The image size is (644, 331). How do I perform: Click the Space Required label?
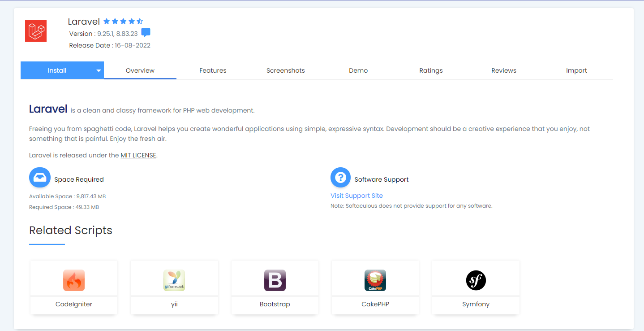pos(79,179)
